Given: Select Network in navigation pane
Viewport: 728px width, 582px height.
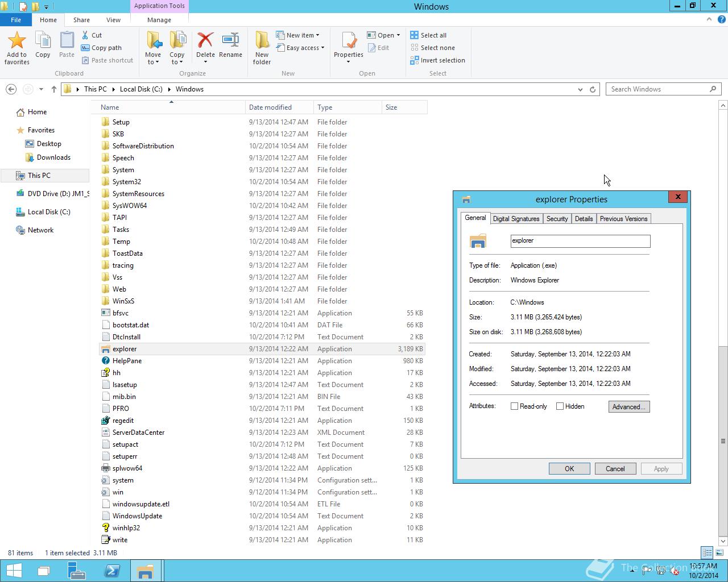Looking at the screenshot, I should (40, 230).
